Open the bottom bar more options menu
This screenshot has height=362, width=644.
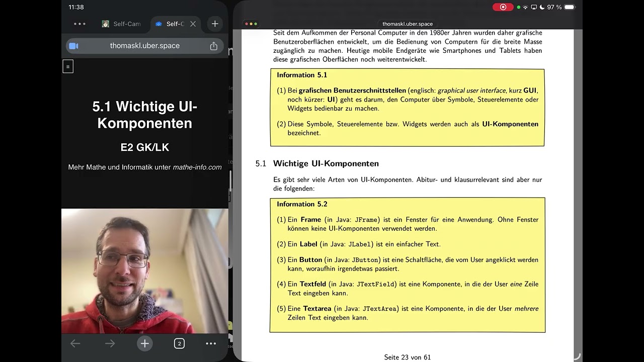point(211,343)
